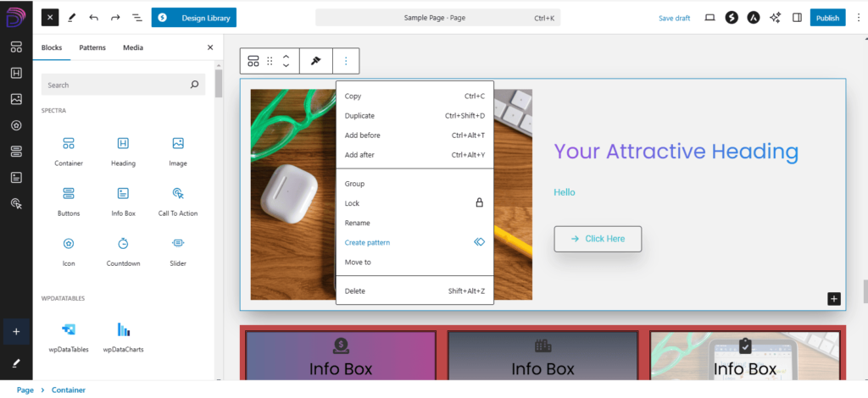Toggle the settings sidebar panel
Image resolution: width=868 pixels, height=398 pixels.
pyautogui.click(x=797, y=17)
